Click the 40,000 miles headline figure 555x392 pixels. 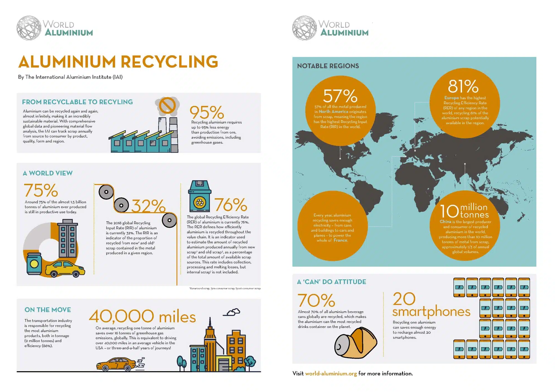click(x=142, y=316)
